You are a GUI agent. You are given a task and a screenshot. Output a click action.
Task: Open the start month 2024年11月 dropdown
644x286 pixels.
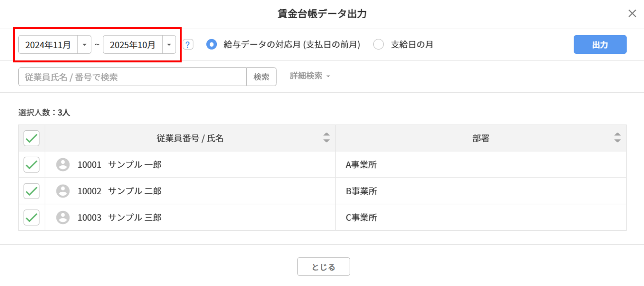point(84,44)
